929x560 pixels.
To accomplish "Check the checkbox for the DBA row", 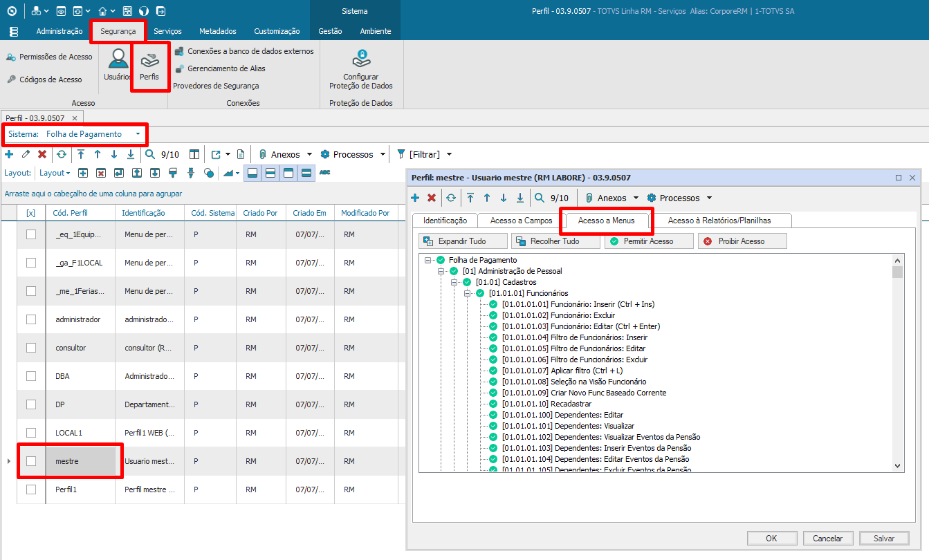I will tap(31, 376).
